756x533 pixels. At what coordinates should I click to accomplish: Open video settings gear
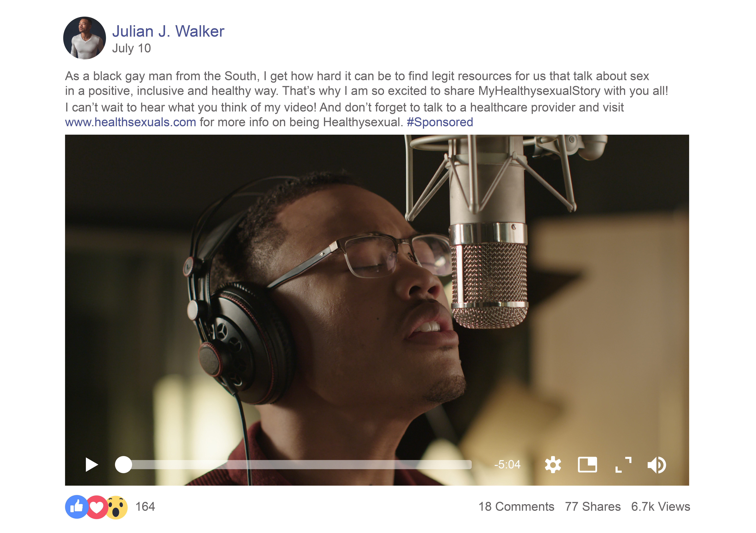pos(553,465)
